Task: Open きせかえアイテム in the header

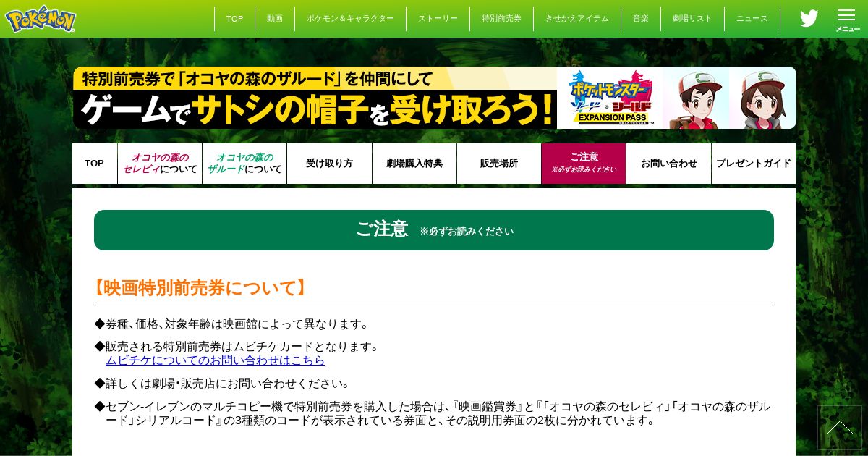Action: tap(577, 19)
